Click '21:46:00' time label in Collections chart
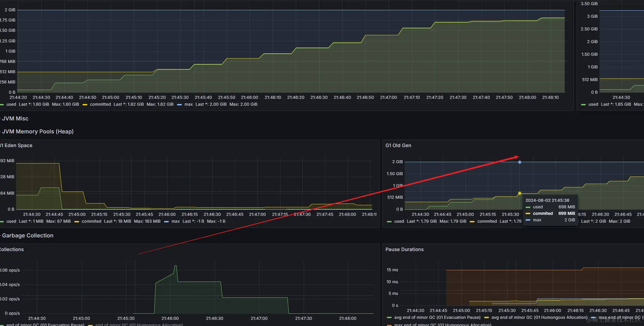 pyautogui.click(x=170, y=318)
